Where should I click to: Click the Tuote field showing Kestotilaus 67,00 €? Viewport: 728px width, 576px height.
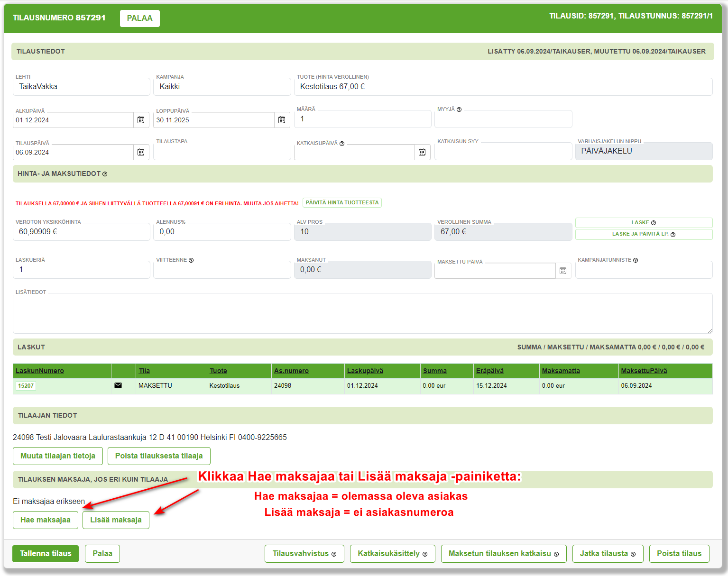[x=503, y=87]
